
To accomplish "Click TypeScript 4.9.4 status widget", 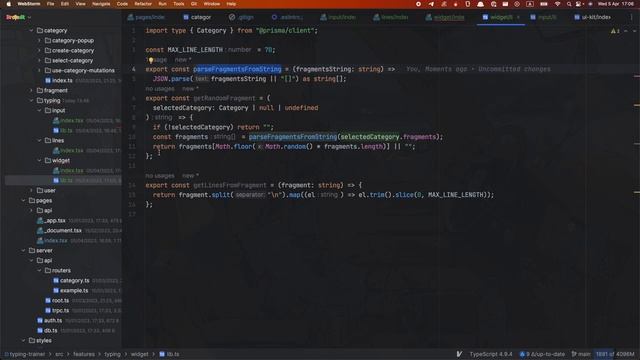I will [491, 354].
